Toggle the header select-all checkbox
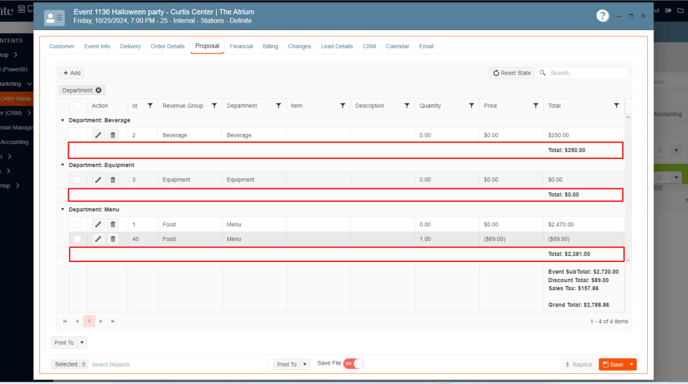The height and width of the screenshot is (384, 688). pyautogui.click(x=77, y=106)
